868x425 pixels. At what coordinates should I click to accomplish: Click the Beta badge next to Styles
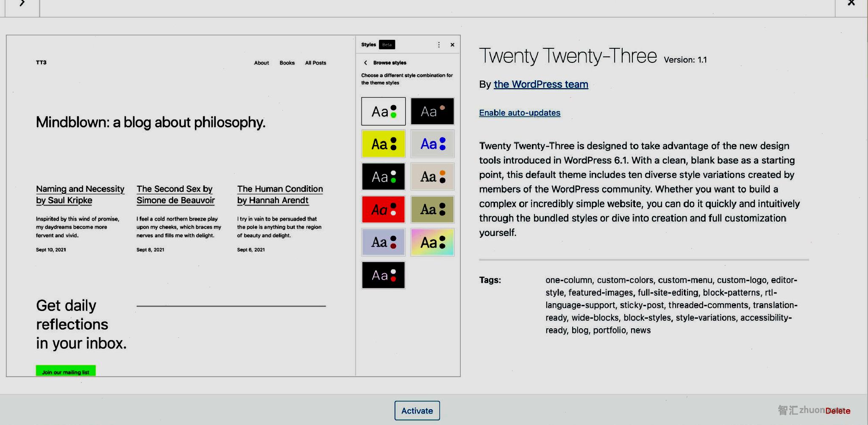point(387,45)
